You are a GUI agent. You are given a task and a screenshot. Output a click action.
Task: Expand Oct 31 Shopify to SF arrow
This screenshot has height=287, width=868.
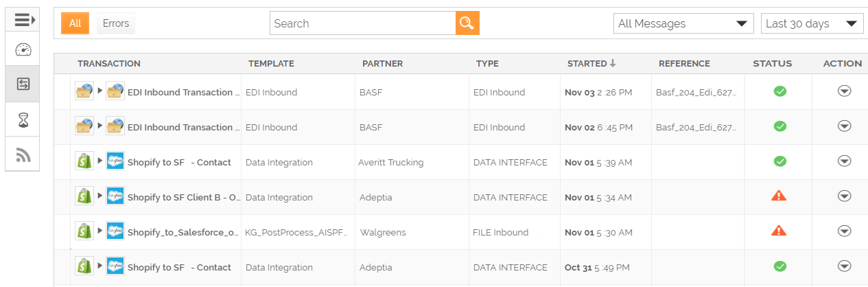99,266
